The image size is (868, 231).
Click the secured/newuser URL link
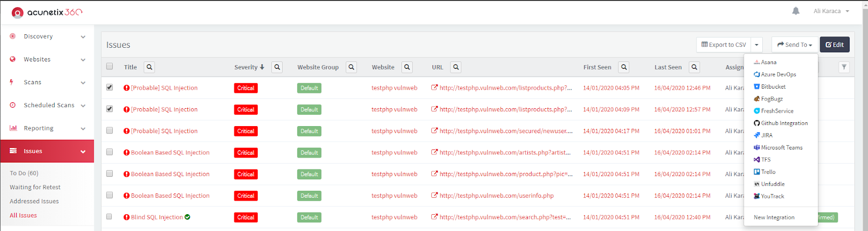tap(506, 131)
